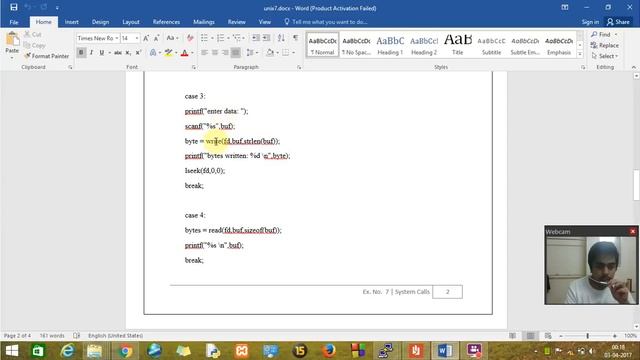Switch to the References tab
The height and width of the screenshot is (360, 640).
pos(166,22)
